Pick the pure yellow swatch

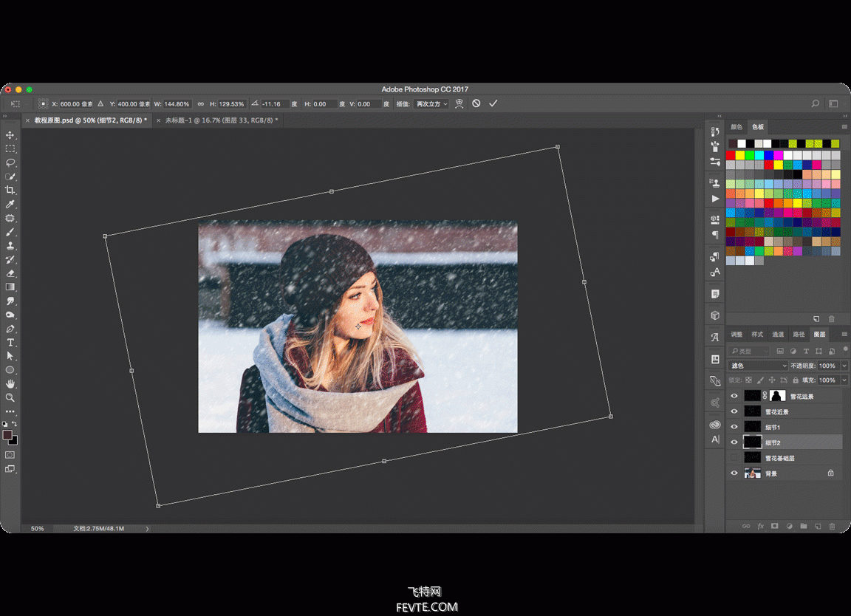tap(739, 155)
